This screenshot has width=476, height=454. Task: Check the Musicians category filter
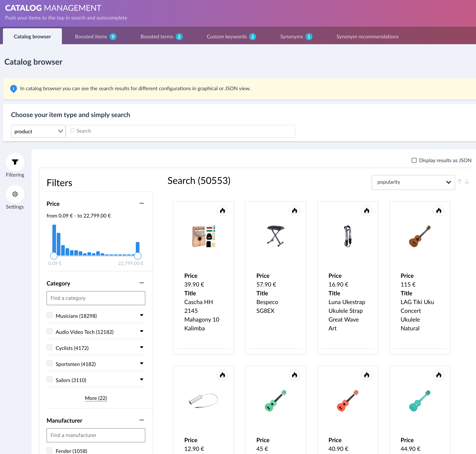(x=50, y=315)
